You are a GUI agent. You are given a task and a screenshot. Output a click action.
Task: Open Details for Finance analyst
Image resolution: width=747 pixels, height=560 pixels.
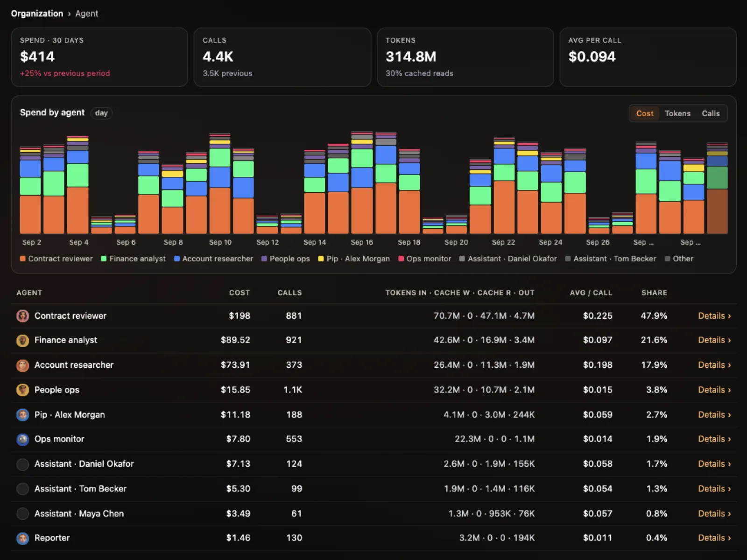pos(714,340)
